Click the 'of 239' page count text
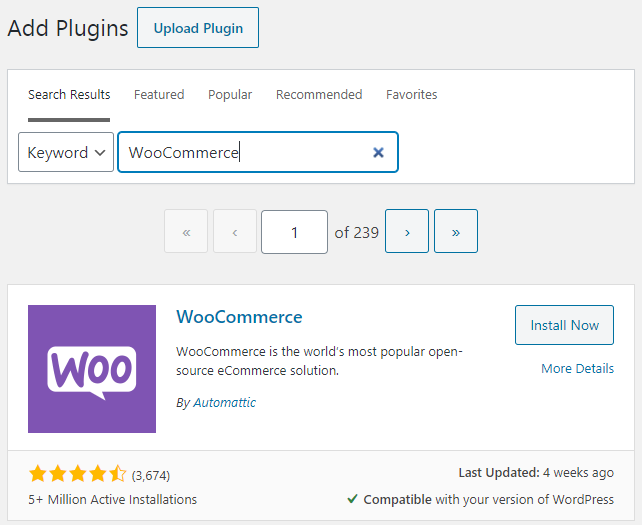Screen dimensions: 642x525 pos(357,233)
